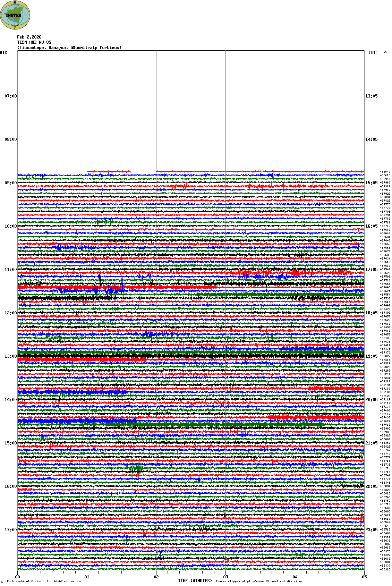
Task: Click the 19:05 UTC time label
Action: pos(371,356)
